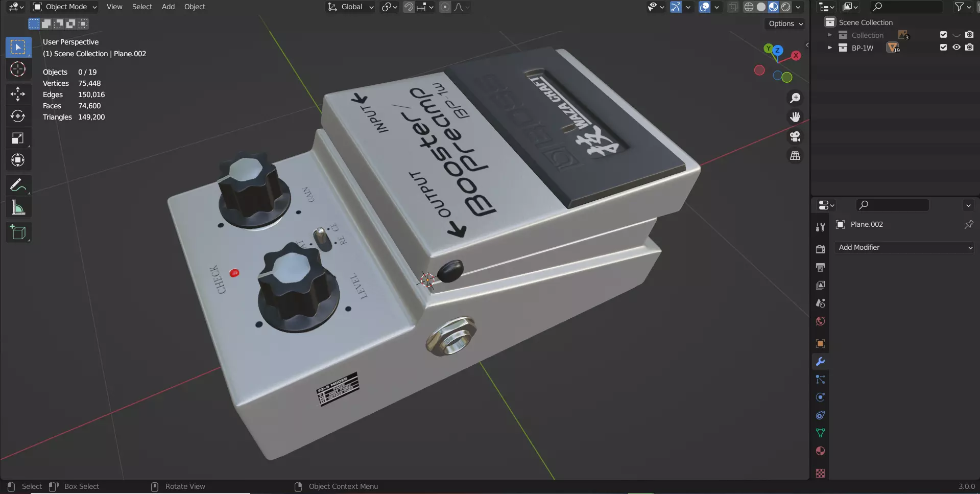
Task: Open the View Layer properties tab
Action: point(820,285)
